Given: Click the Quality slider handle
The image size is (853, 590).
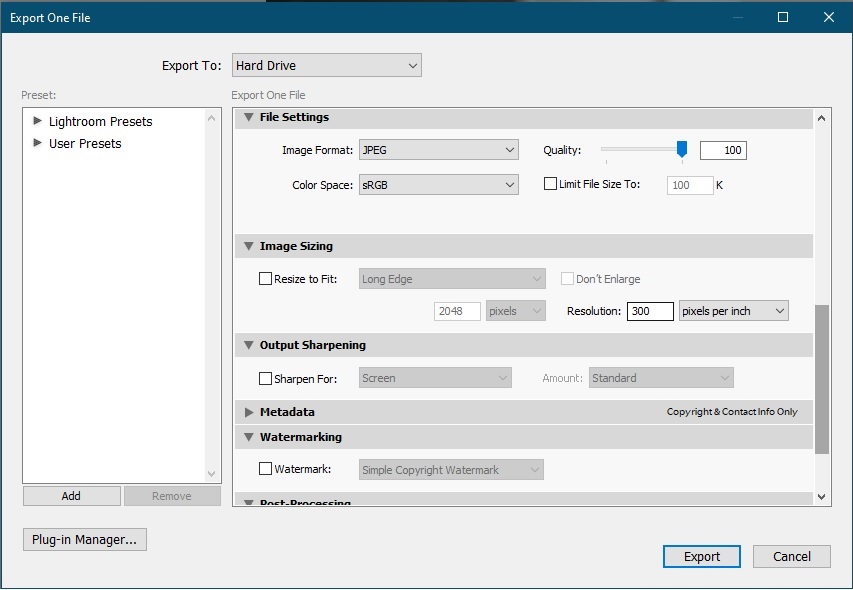Looking at the screenshot, I should [682, 149].
